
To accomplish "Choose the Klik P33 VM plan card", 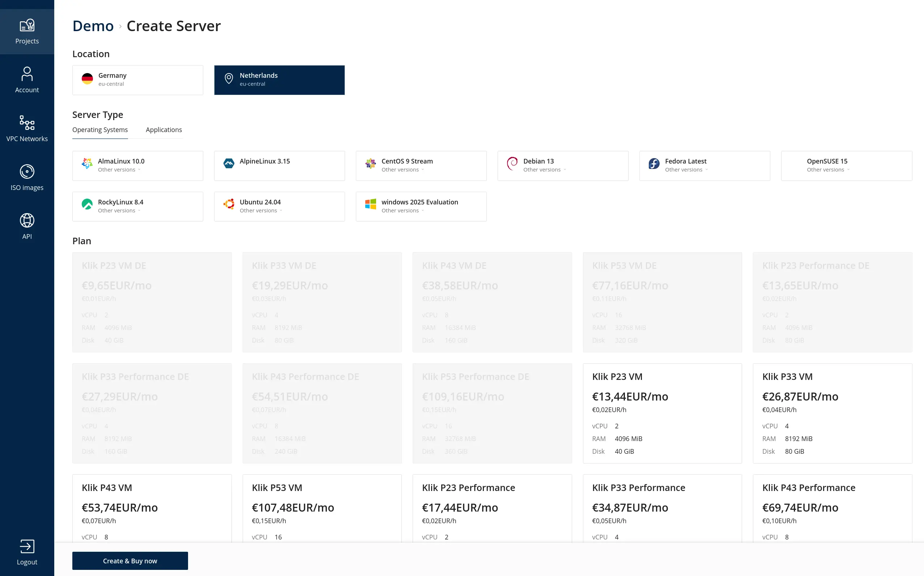I will (x=832, y=413).
